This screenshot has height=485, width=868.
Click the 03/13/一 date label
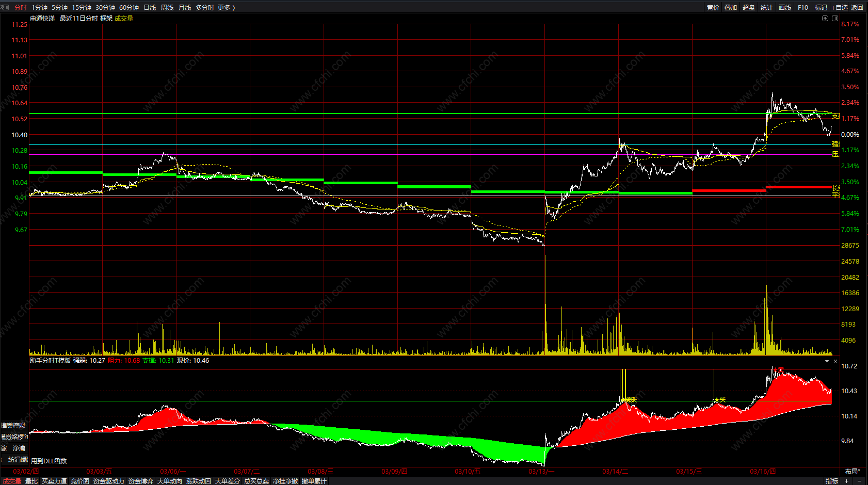541,472
